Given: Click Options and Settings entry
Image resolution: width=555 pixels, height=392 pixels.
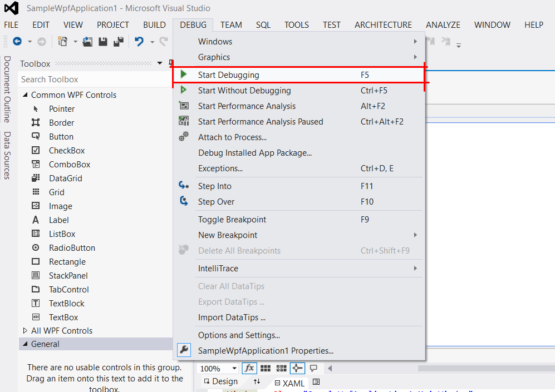Looking at the screenshot, I should [299, 335].
